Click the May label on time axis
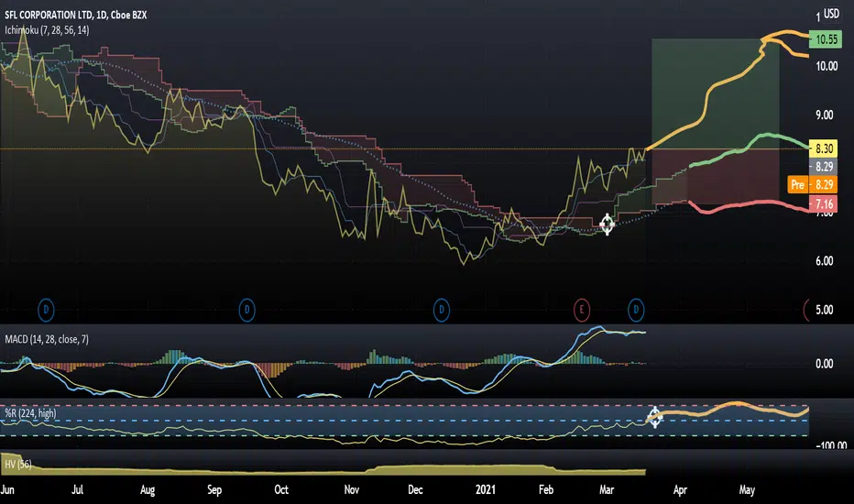 (747, 489)
